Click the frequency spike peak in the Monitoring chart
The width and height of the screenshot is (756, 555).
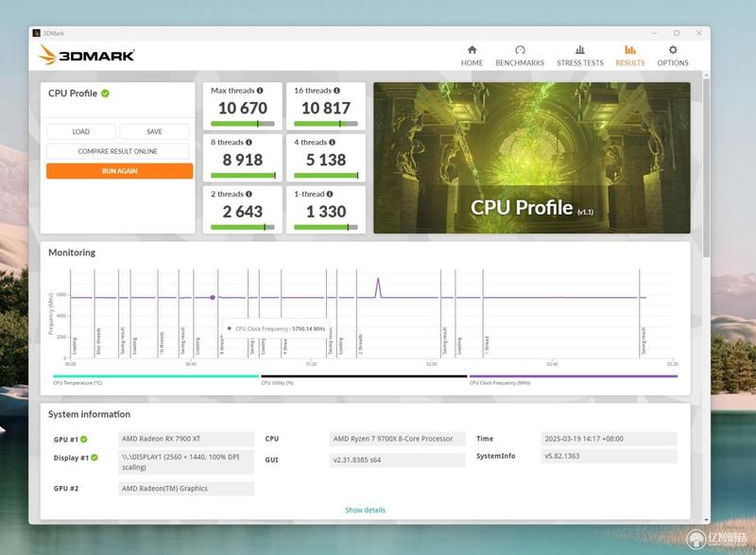(378, 280)
